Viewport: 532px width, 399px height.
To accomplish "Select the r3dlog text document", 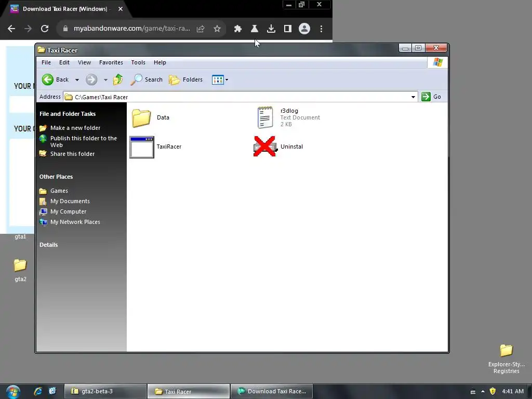I will tap(288, 117).
